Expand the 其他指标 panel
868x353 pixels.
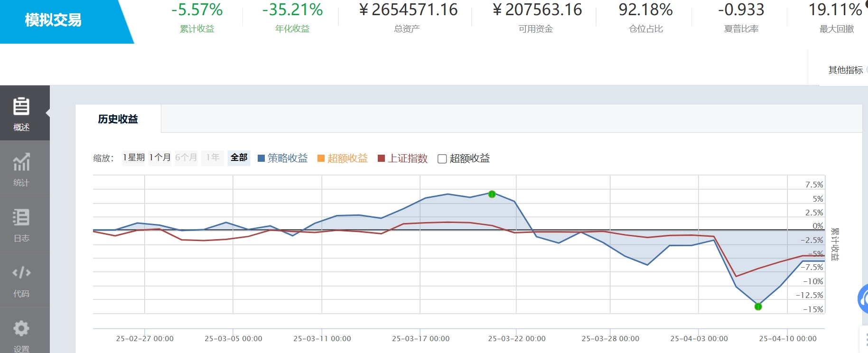845,70
